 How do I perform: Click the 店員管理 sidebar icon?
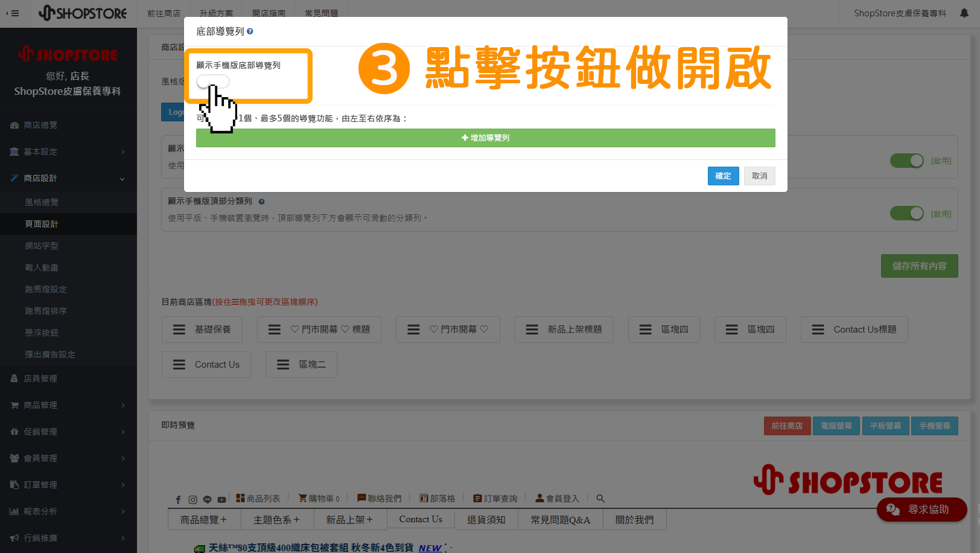click(14, 379)
